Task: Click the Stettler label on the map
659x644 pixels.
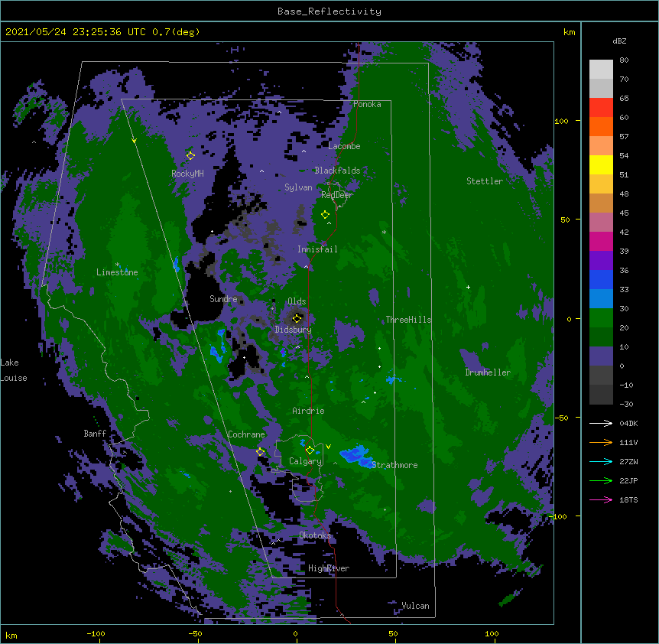Action: click(485, 181)
